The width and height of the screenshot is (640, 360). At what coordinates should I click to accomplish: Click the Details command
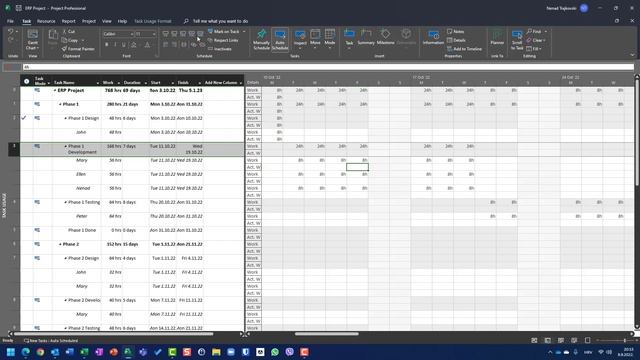pos(456,40)
